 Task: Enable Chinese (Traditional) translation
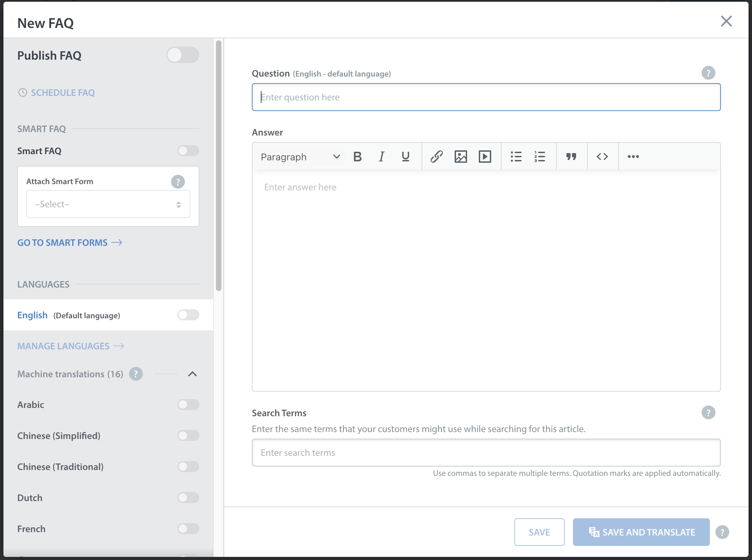[x=188, y=467]
